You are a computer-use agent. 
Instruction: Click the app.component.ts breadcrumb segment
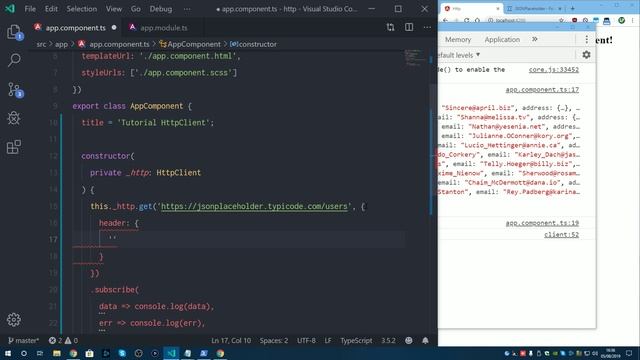[x=114, y=44]
